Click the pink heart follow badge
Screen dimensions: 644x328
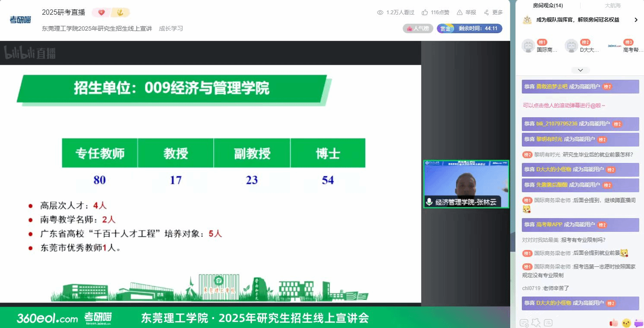coord(101,12)
